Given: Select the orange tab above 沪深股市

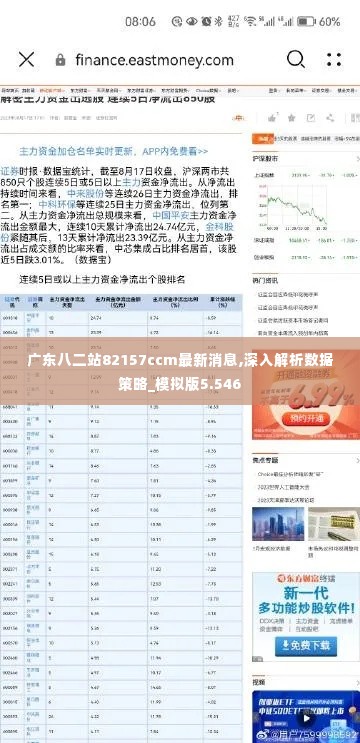Looking at the screenshot, I should 263,138.
